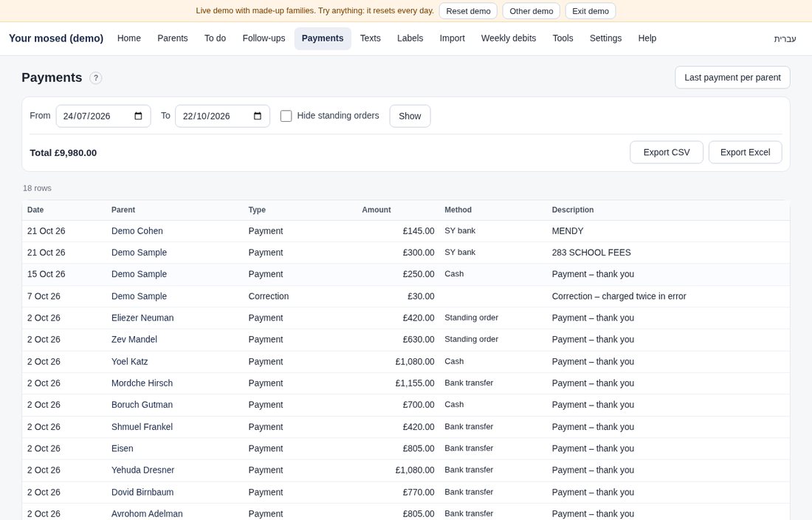
Task: Switch language to Hebrew (עברית)
Action: 785,39
